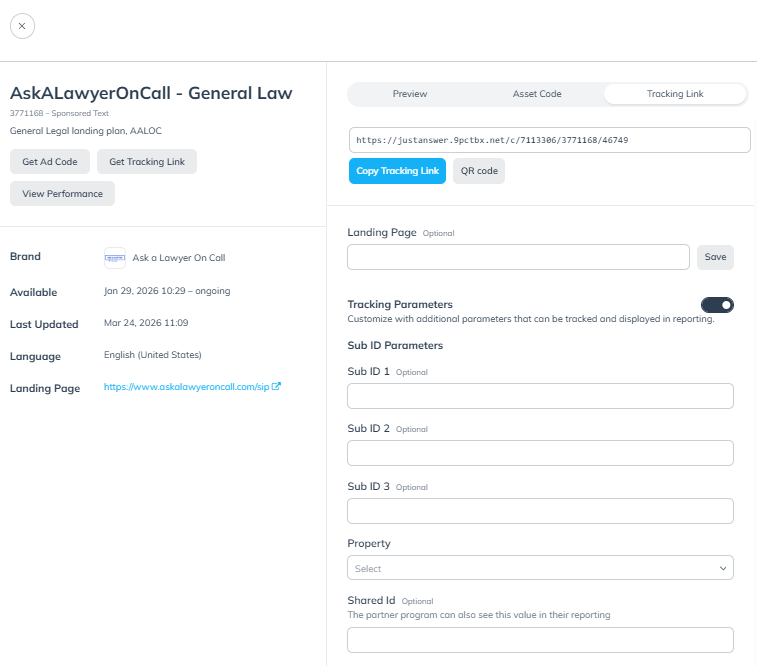Click the Jan 29, 2026 10:29 – ongoing value
757x666 pixels.
tap(167, 291)
